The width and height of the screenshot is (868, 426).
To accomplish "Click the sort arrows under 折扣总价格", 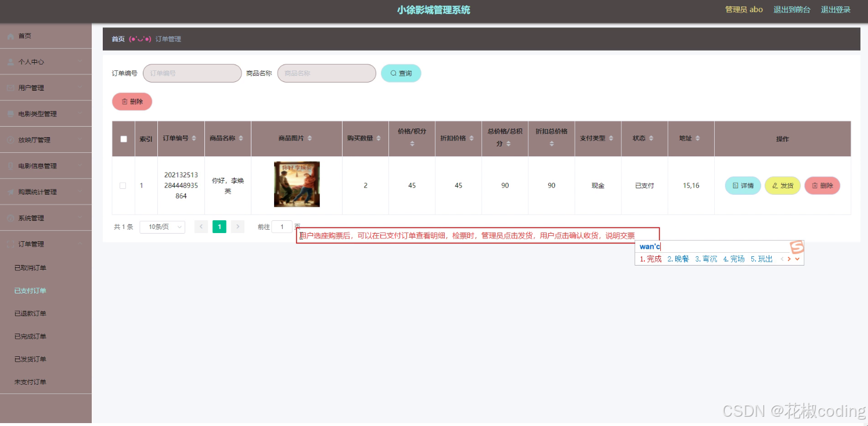I will [x=552, y=144].
